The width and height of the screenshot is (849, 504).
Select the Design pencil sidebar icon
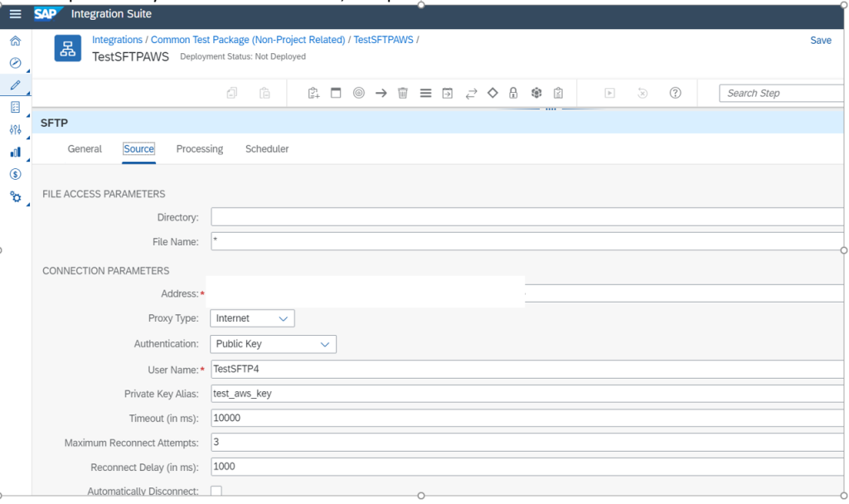click(x=15, y=85)
